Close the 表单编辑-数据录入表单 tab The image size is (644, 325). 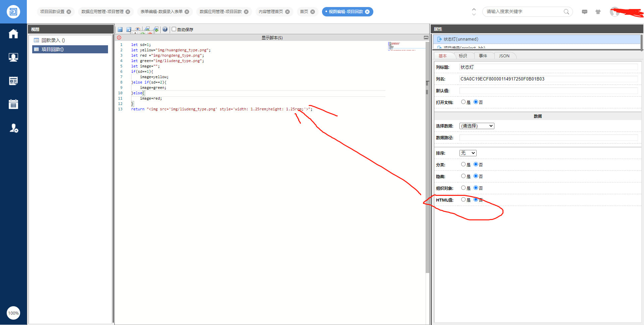[x=187, y=12]
